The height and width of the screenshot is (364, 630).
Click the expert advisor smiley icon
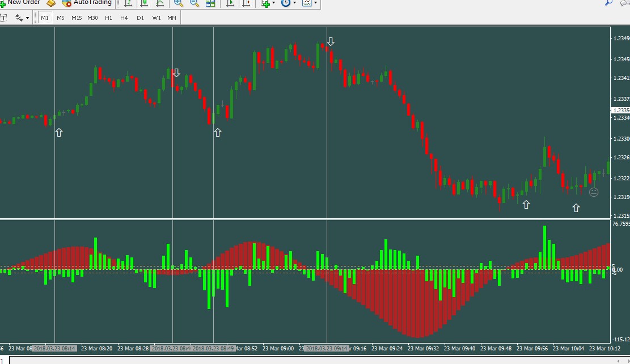(594, 192)
